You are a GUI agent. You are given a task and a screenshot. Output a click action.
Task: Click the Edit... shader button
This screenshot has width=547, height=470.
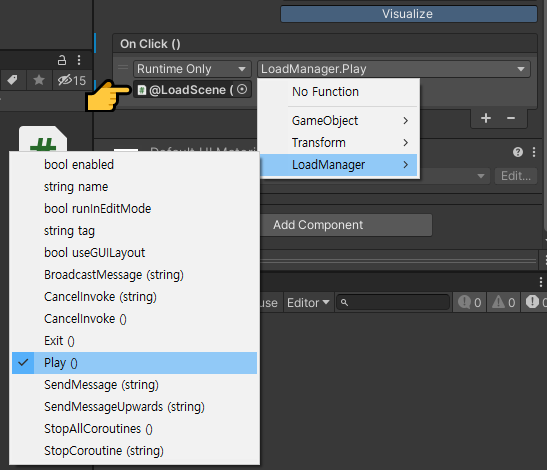point(516,176)
